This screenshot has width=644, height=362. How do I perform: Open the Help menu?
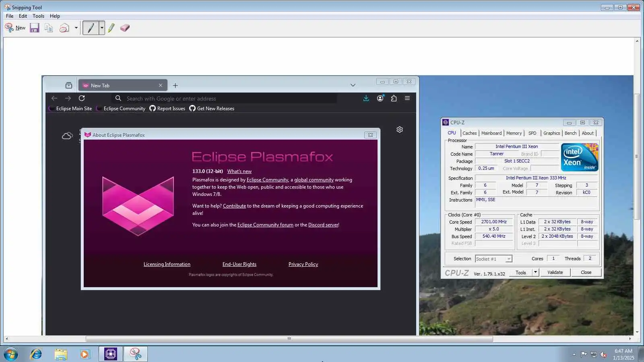click(x=55, y=16)
